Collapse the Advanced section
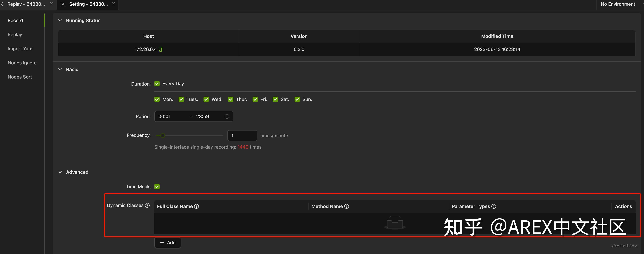The width and height of the screenshot is (644, 254). click(60, 172)
